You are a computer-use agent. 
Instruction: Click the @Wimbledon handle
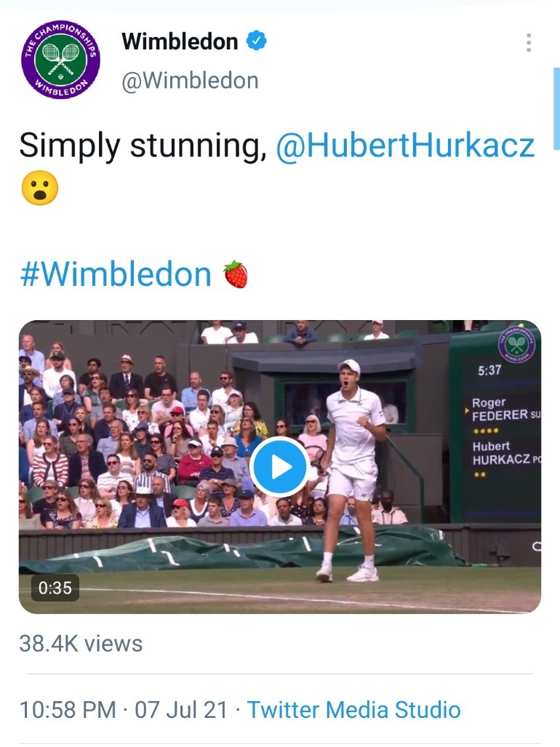tap(190, 80)
